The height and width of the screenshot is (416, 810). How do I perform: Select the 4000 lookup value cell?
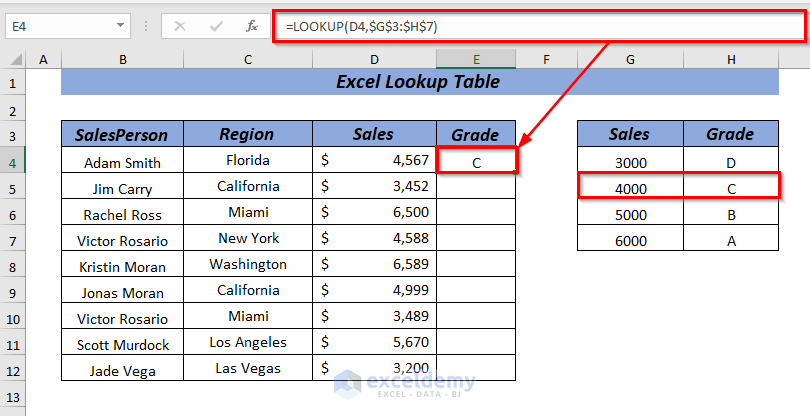[x=630, y=186]
